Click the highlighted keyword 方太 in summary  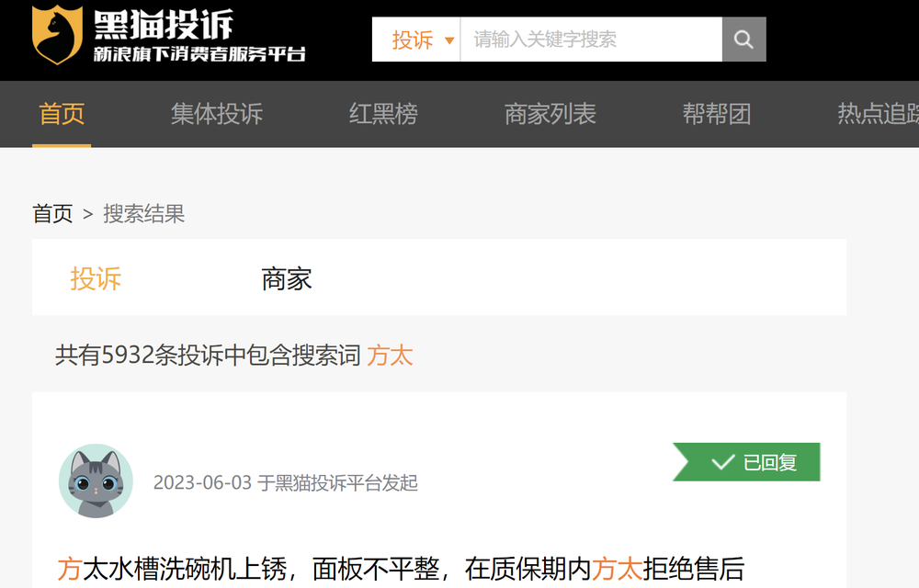(x=390, y=356)
